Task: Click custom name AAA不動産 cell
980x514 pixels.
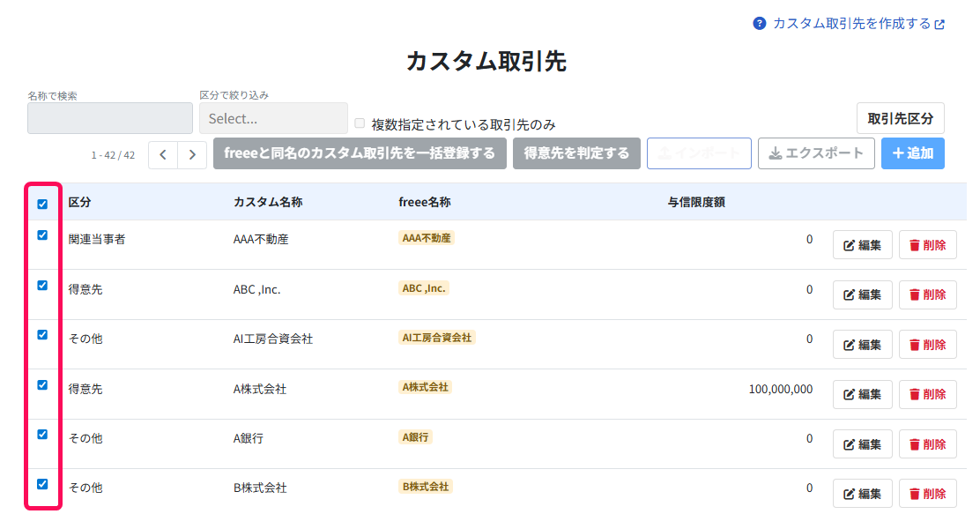Action: coord(261,239)
